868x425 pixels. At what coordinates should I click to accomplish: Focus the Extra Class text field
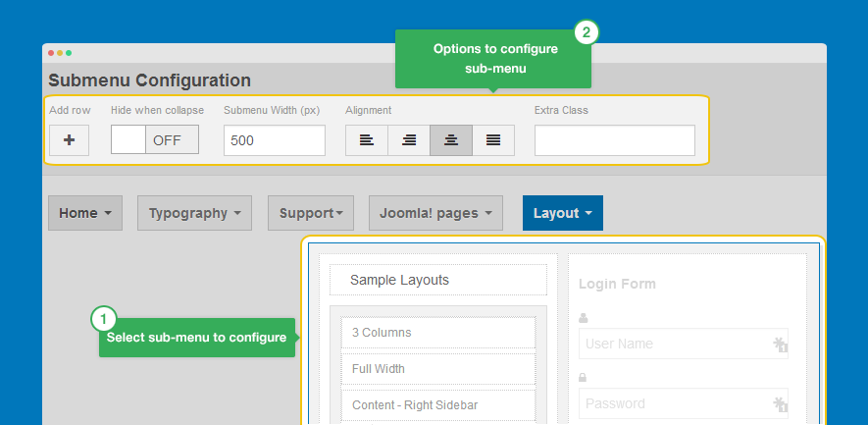[614, 140]
